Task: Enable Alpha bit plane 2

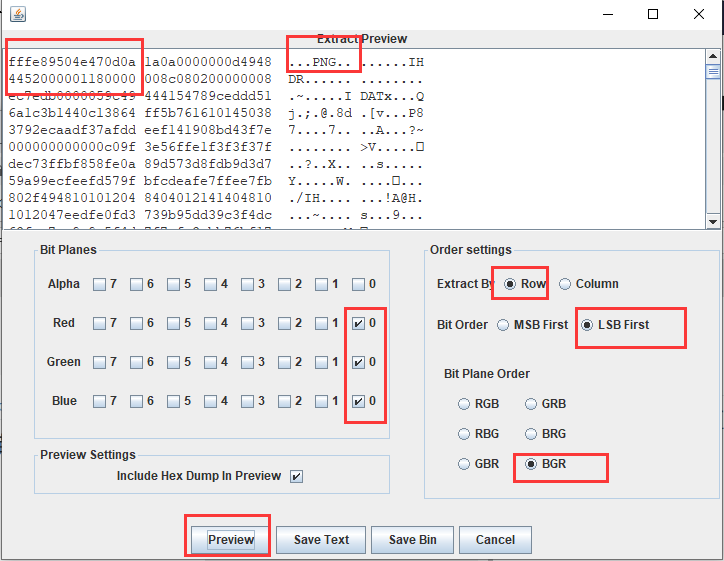Action: tap(284, 284)
